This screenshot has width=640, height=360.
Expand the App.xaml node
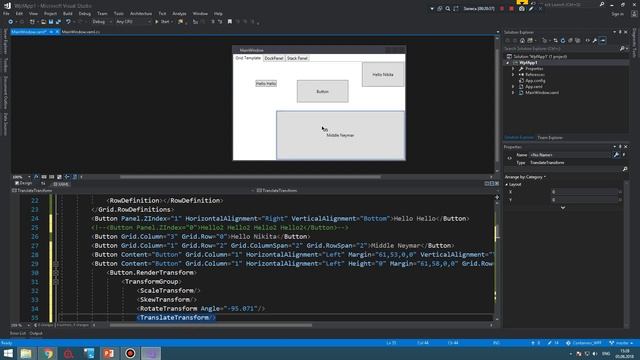click(513, 87)
